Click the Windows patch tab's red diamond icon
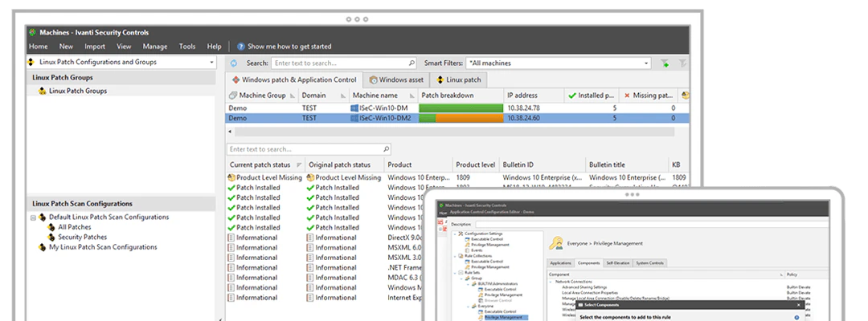This screenshot has width=868, height=321. pos(235,79)
